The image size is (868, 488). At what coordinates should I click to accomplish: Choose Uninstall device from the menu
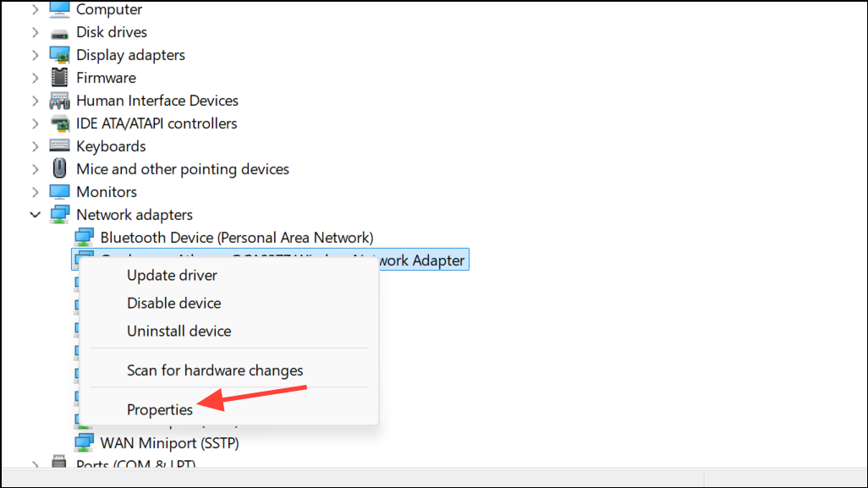(x=179, y=331)
